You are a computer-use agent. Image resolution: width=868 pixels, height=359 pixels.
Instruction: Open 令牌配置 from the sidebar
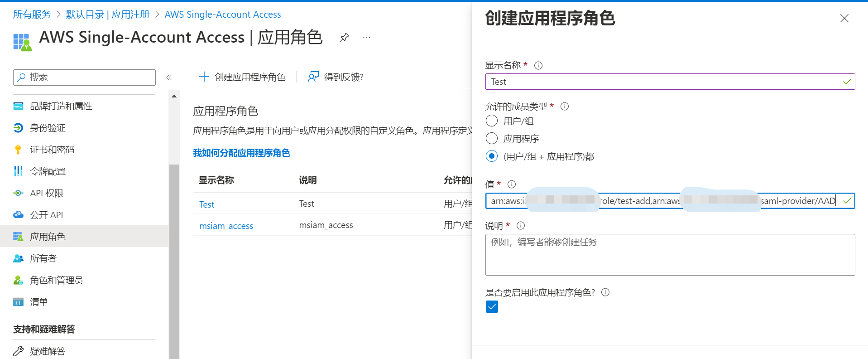[x=48, y=171]
